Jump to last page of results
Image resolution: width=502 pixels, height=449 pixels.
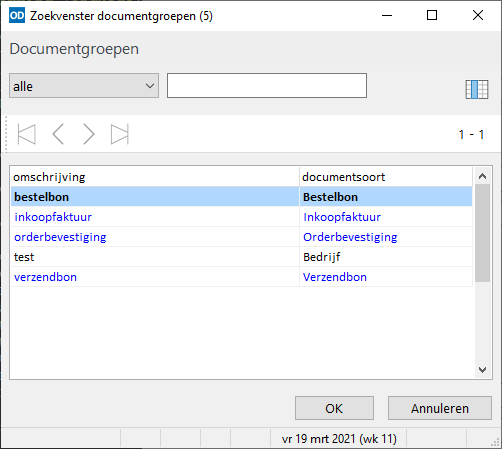(x=120, y=134)
